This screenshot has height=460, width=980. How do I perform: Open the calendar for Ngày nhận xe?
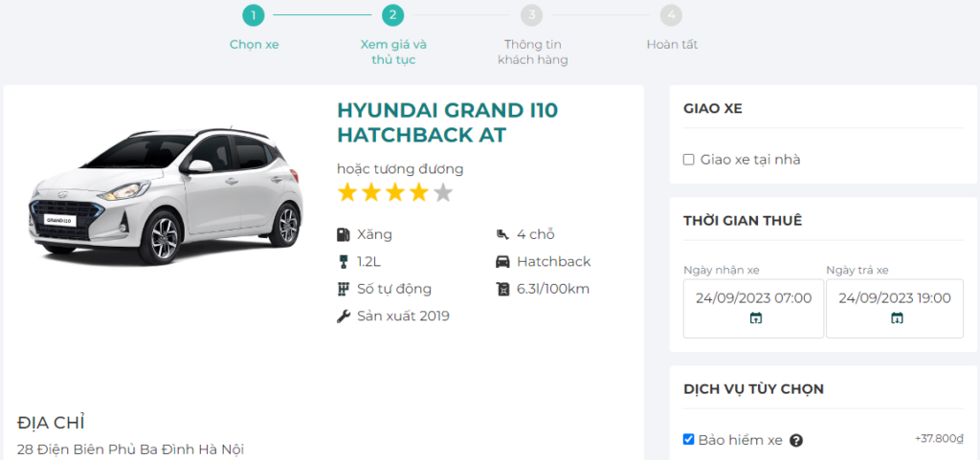click(755, 318)
